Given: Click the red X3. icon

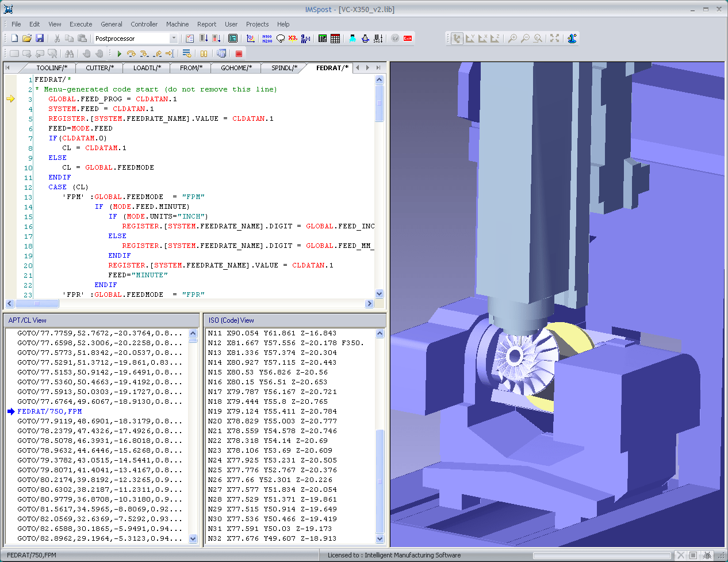Looking at the screenshot, I should 293,39.
